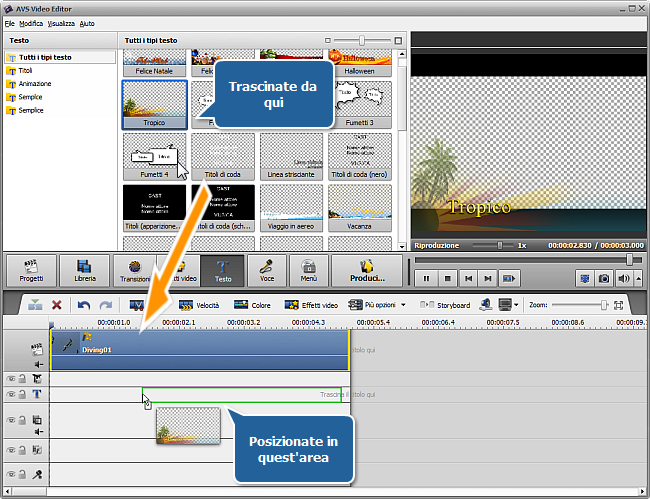Viewport: 650px width, 499px height.
Task: Mute the preview volume speaker
Action: 623,279
